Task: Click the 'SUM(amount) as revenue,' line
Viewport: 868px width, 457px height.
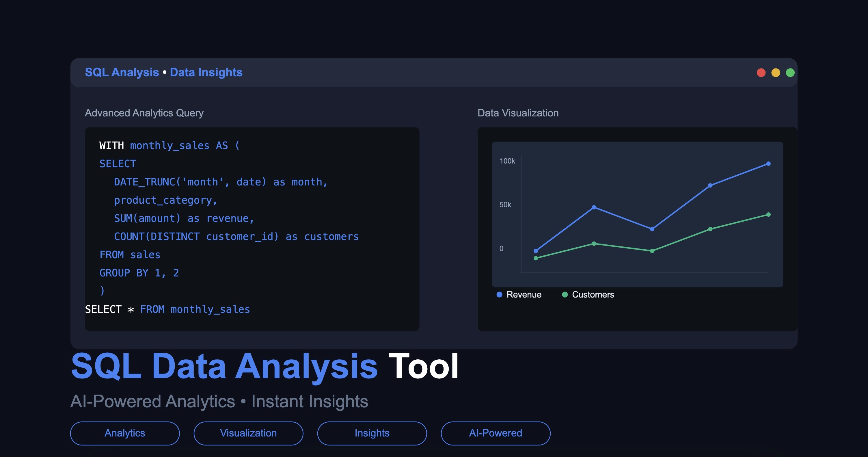Action: tap(184, 218)
